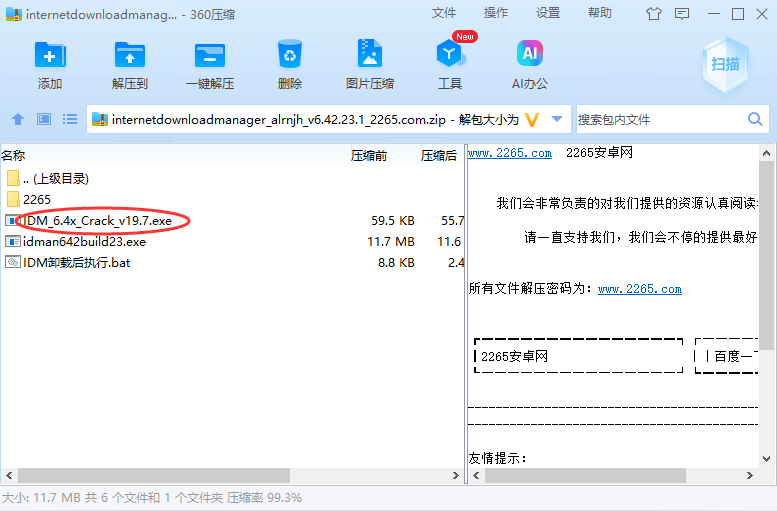Open the 文件 (File) menu
Image resolution: width=777 pixels, height=511 pixels.
[x=444, y=13]
